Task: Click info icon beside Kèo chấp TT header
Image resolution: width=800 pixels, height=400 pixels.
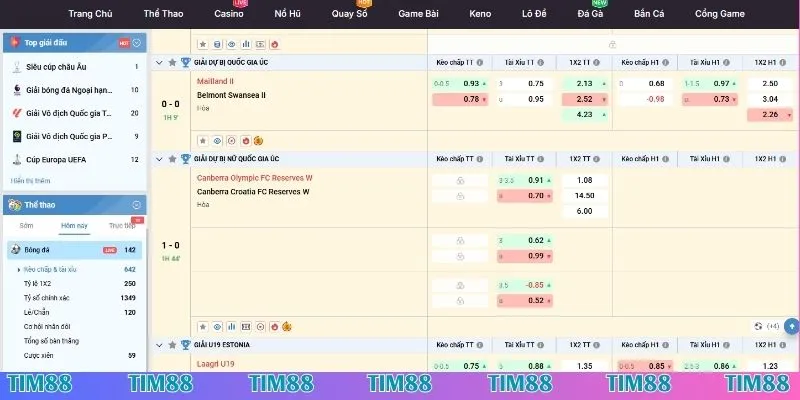Action: [480, 62]
